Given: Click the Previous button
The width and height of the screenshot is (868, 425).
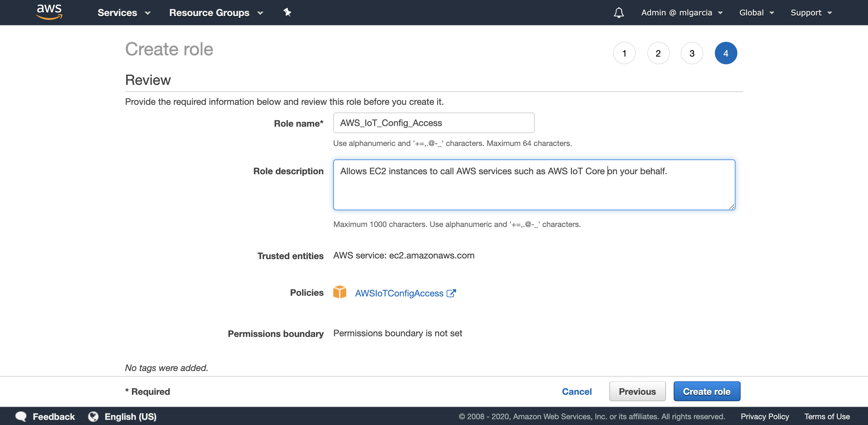Looking at the screenshot, I should pyautogui.click(x=637, y=391).
